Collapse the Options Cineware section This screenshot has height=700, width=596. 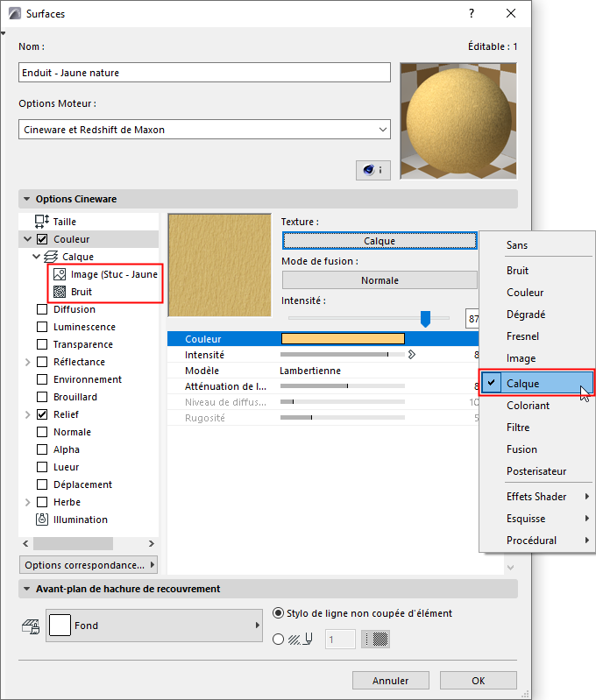27,199
